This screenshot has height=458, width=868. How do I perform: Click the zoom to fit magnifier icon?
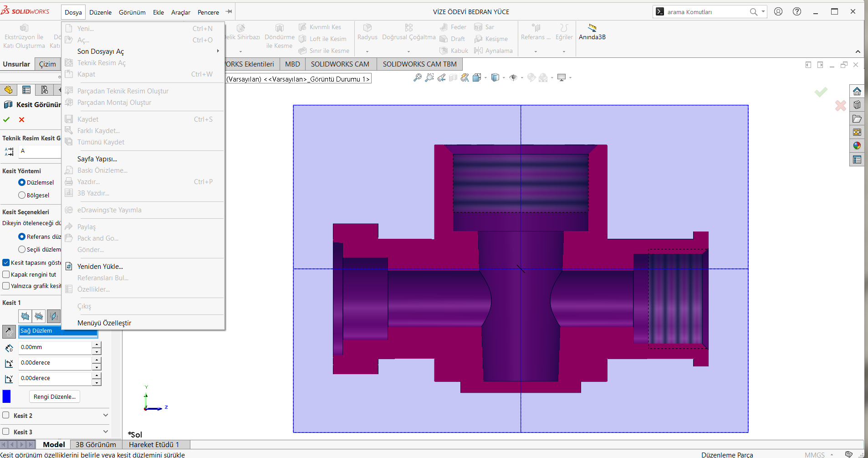pos(417,78)
